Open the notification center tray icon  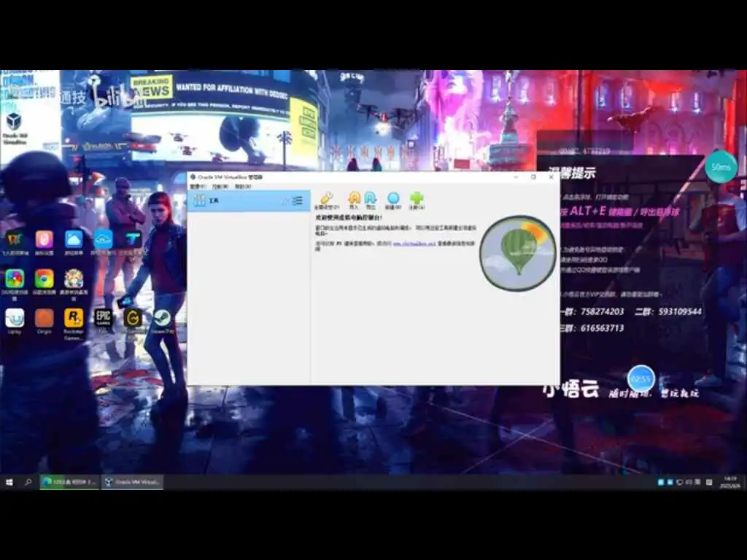[709, 483]
